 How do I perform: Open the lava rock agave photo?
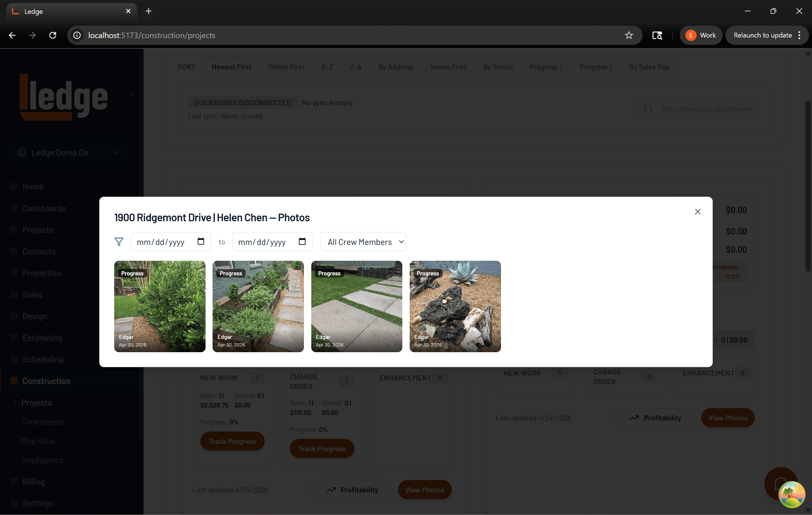tap(455, 306)
